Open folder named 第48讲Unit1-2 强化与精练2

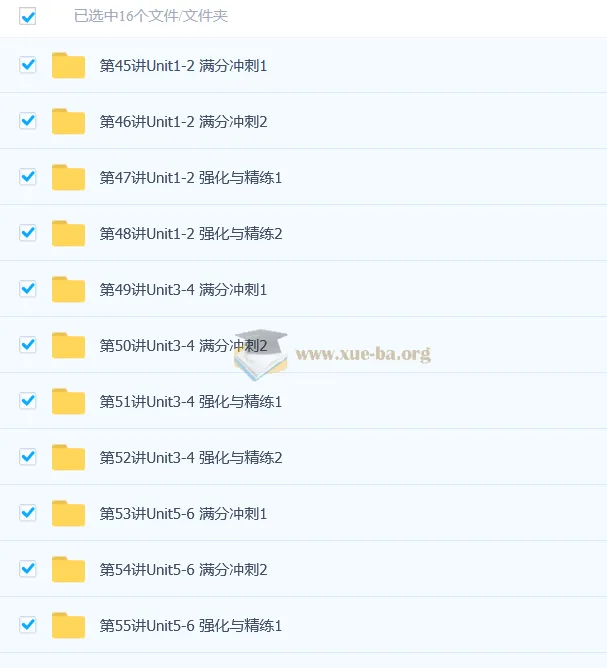[x=191, y=234]
